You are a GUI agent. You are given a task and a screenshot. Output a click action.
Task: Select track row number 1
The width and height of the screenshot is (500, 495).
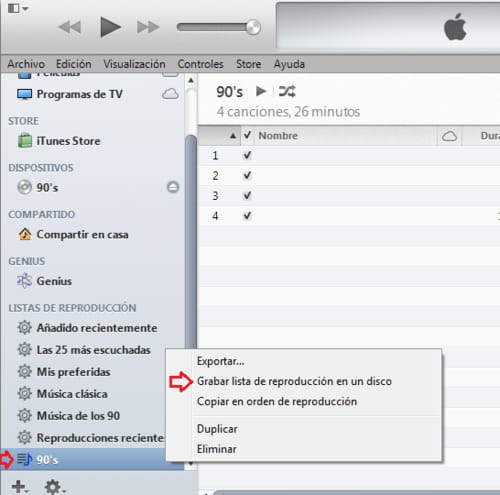[349, 155]
